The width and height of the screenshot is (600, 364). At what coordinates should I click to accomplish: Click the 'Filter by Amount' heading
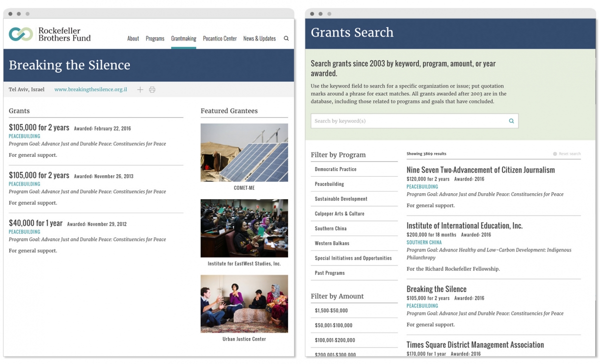337,296
